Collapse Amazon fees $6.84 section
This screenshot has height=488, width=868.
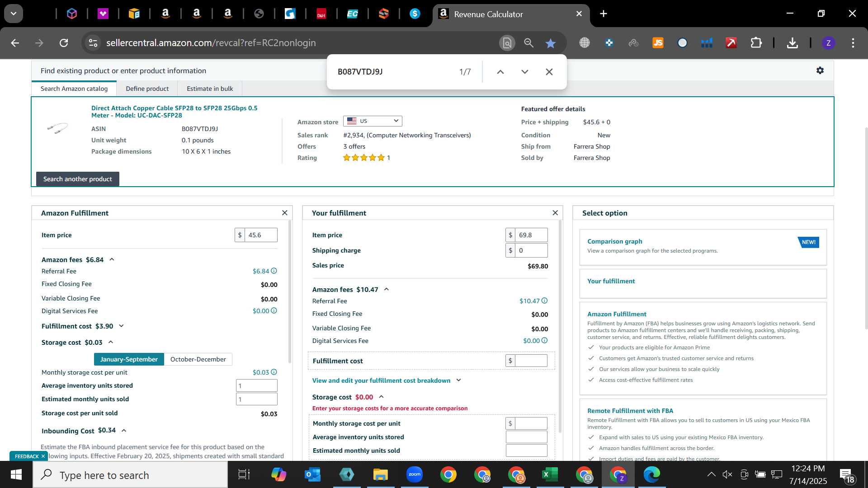(112, 259)
